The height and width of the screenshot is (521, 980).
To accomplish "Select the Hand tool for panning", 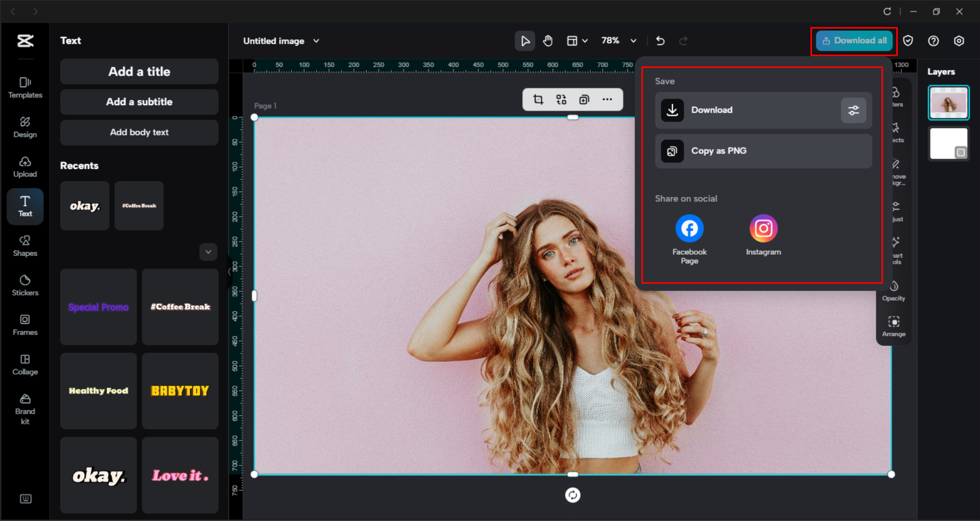I will [x=548, y=41].
